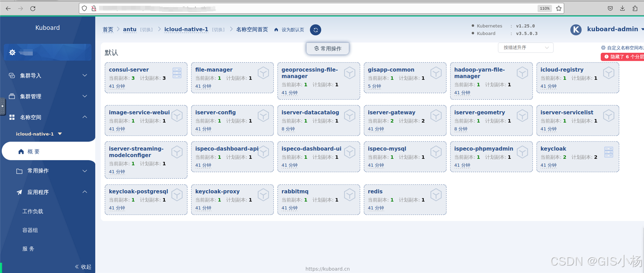Toggle sidebar handle on left edge
The width and height of the screenshot is (644, 273).
(2, 106)
